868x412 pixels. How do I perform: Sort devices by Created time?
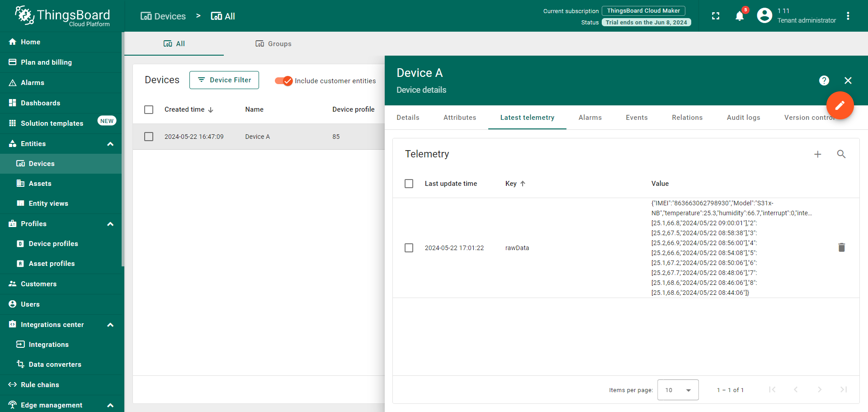pyautogui.click(x=189, y=109)
